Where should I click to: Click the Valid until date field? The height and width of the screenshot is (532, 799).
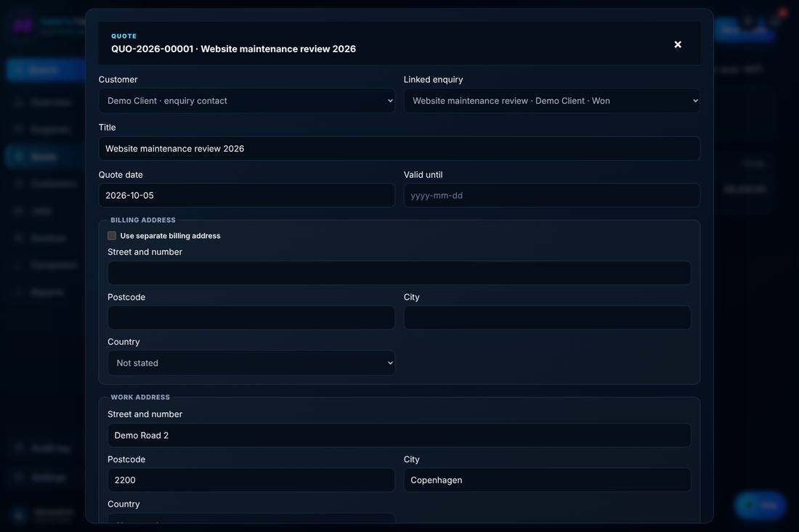click(552, 195)
